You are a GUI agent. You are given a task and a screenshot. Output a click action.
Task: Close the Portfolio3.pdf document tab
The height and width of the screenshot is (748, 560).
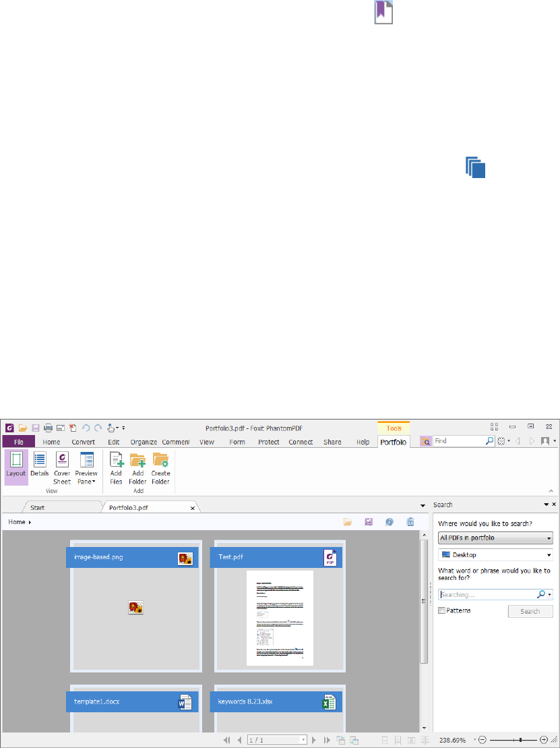pos(193,509)
